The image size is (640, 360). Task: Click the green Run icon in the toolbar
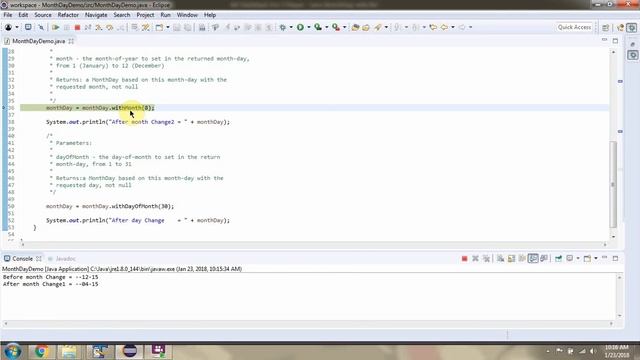[300, 27]
